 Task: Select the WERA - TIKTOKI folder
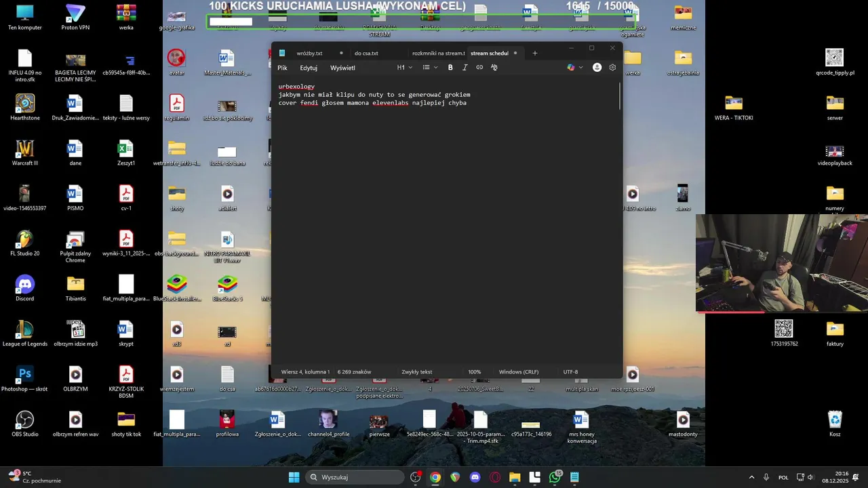734,108
